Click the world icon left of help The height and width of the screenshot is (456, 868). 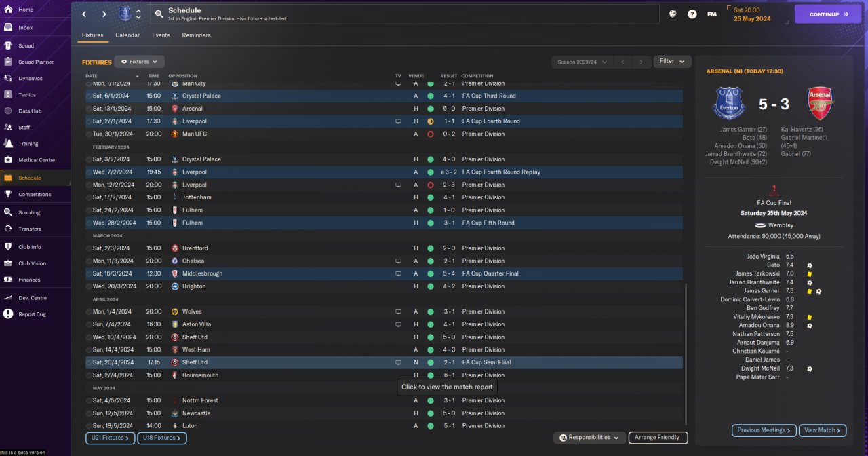673,14
